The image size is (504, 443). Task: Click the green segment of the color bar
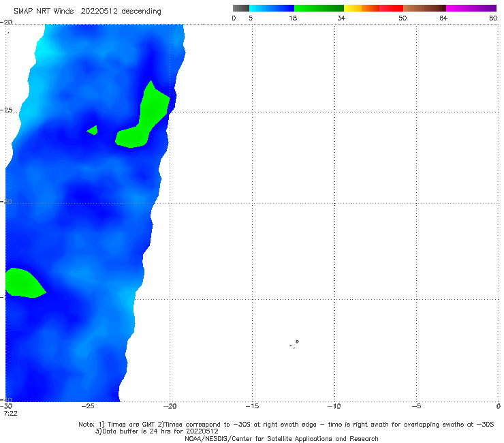point(319,8)
